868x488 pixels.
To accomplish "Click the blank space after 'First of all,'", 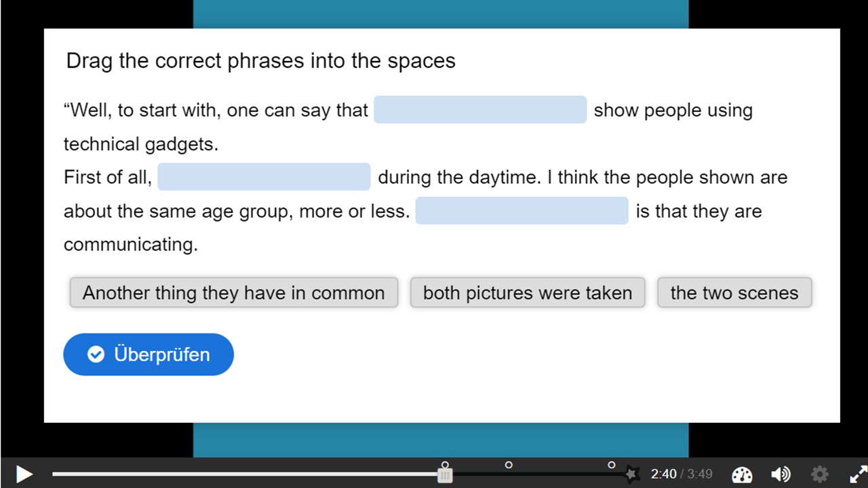I will 264,177.
